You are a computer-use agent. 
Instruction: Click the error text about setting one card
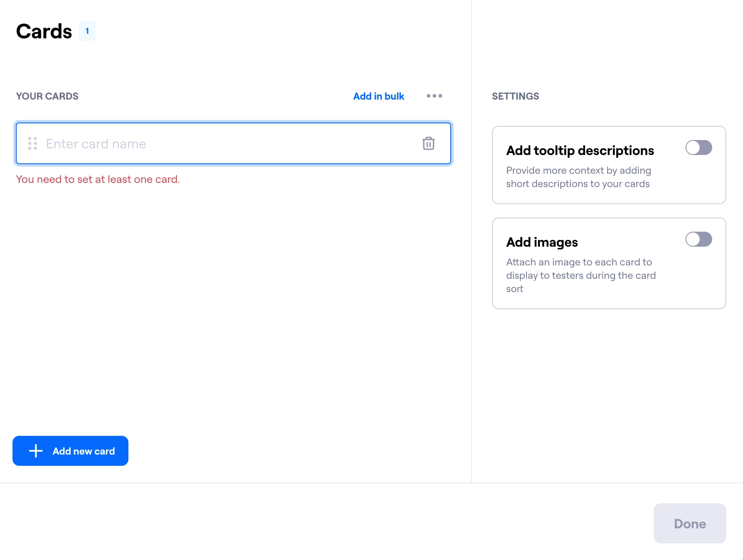[x=98, y=179]
